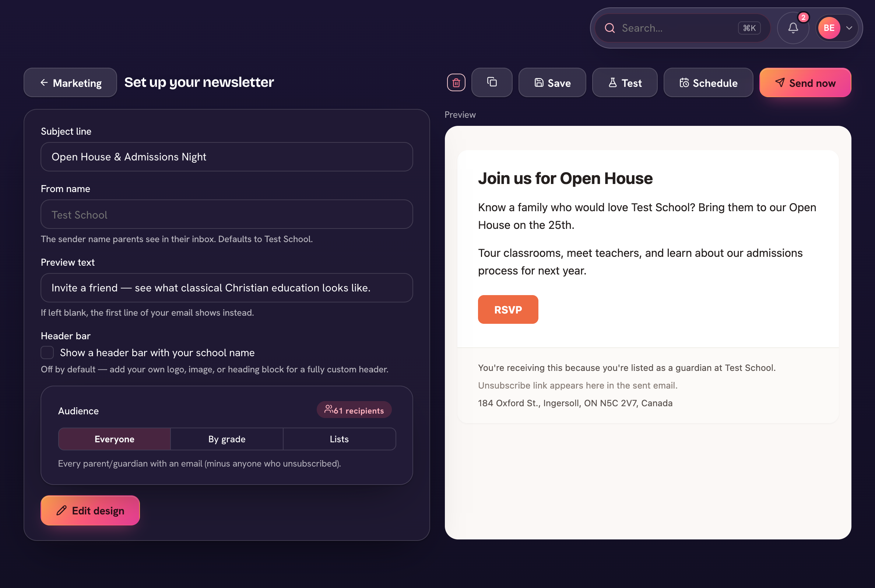Click 'Set up your newsletter' title

pos(199,82)
